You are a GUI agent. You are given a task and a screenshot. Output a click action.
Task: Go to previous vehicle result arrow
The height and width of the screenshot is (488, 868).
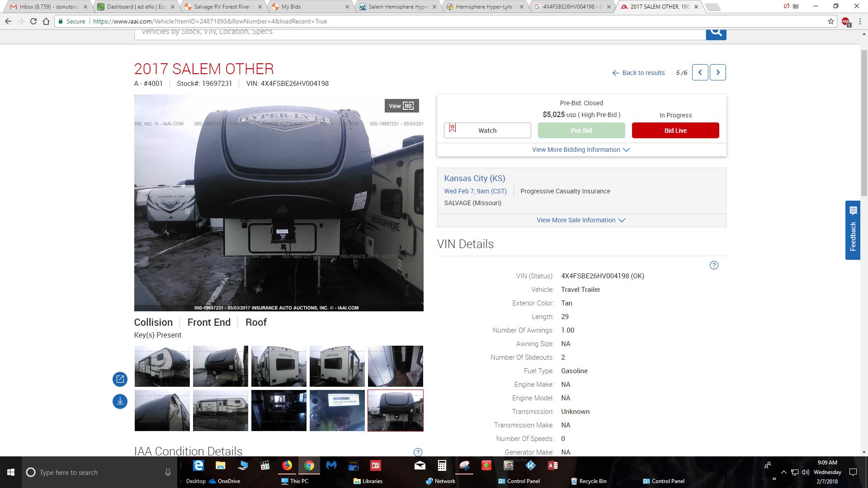[700, 72]
